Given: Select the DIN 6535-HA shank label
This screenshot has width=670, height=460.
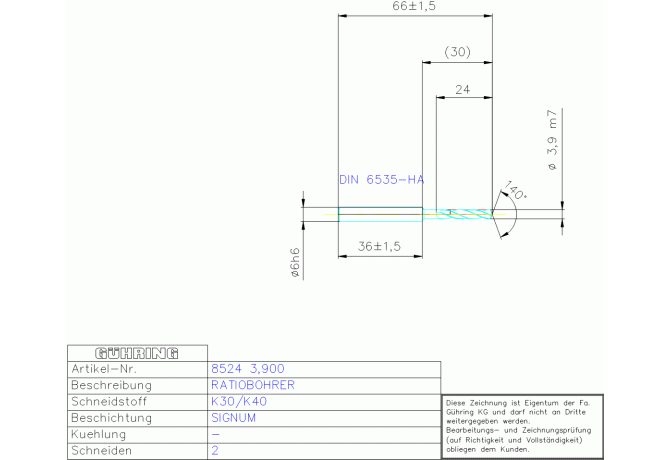Looking at the screenshot, I should 381,180.
